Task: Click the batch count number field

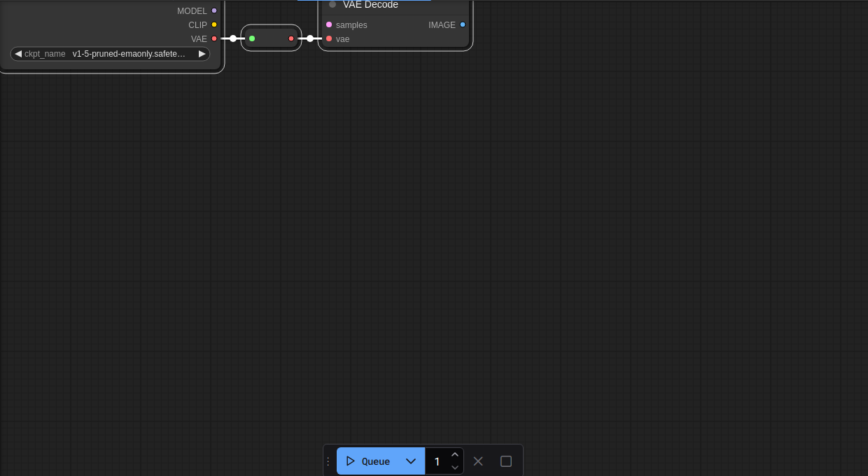Action: click(437, 461)
